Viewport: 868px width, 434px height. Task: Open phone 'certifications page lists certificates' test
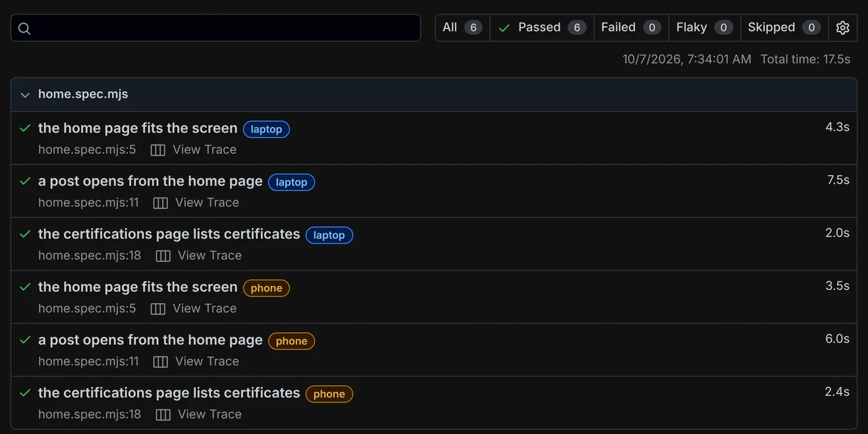(169, 393)
